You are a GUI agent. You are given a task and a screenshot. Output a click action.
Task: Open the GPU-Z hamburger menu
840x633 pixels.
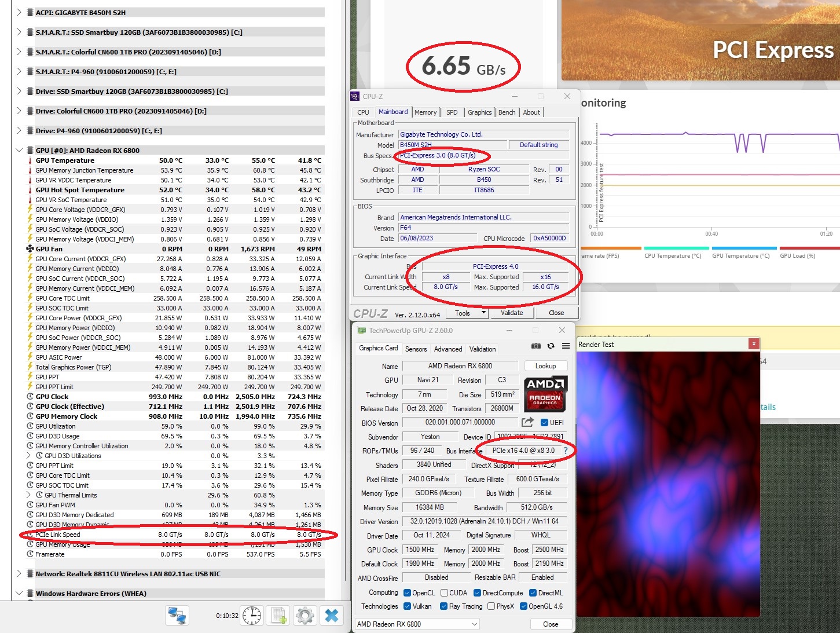[x=566, y=346]
